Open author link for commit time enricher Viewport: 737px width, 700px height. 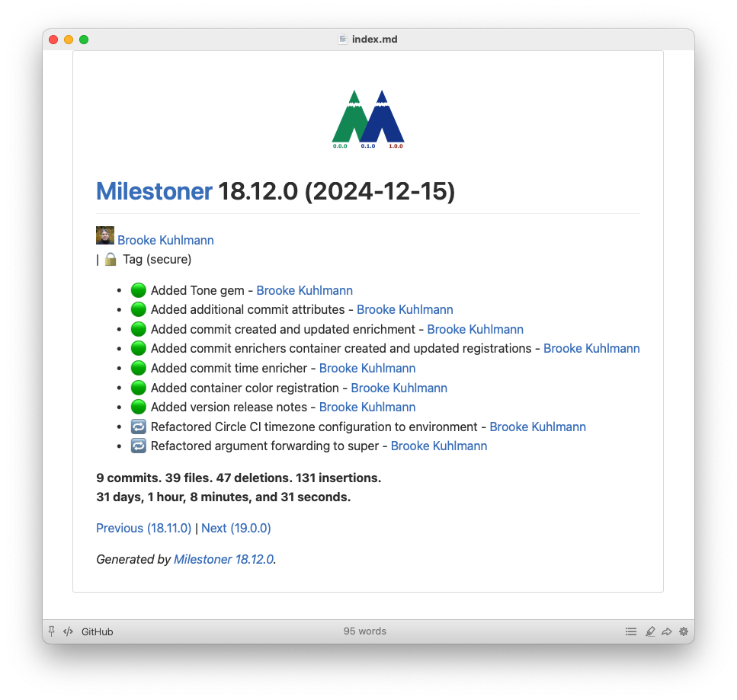tap(367, 369)
